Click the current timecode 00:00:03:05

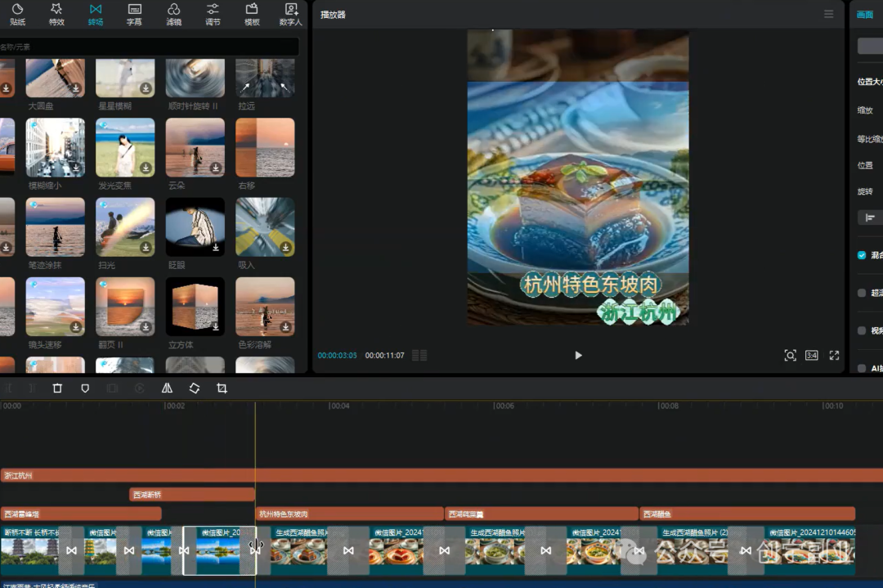click(338, 356)
